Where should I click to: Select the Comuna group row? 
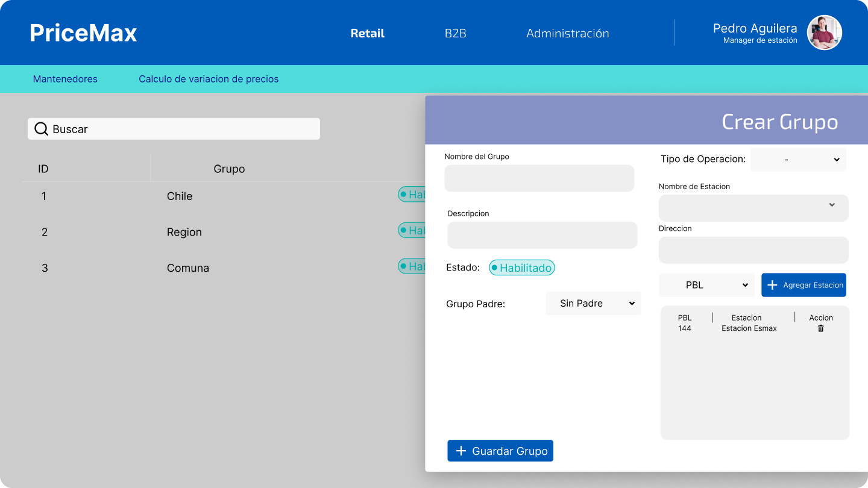[223, 268]
